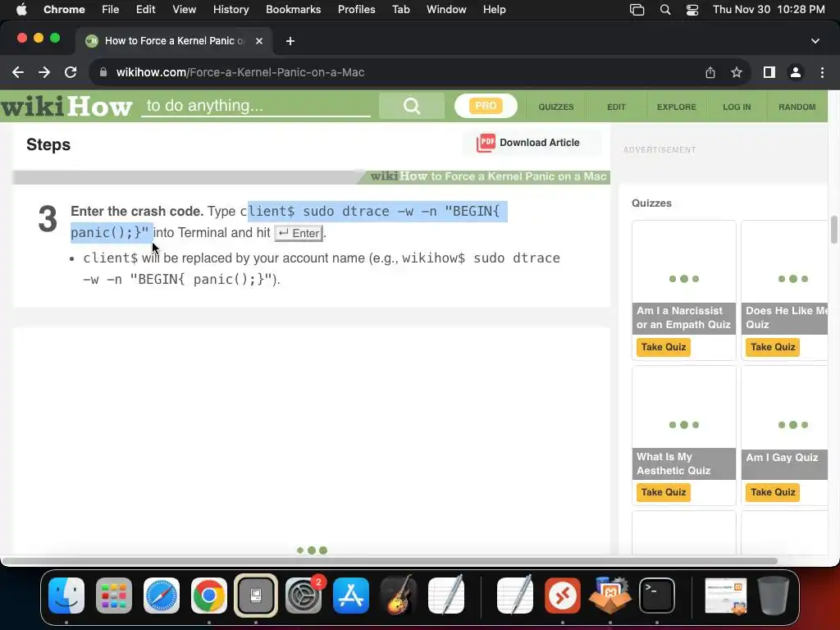Viewport: 840px width, 630px height.
Task: Open Control Center in menu bar
Action: pyautogui.click(x=692, y=10)
